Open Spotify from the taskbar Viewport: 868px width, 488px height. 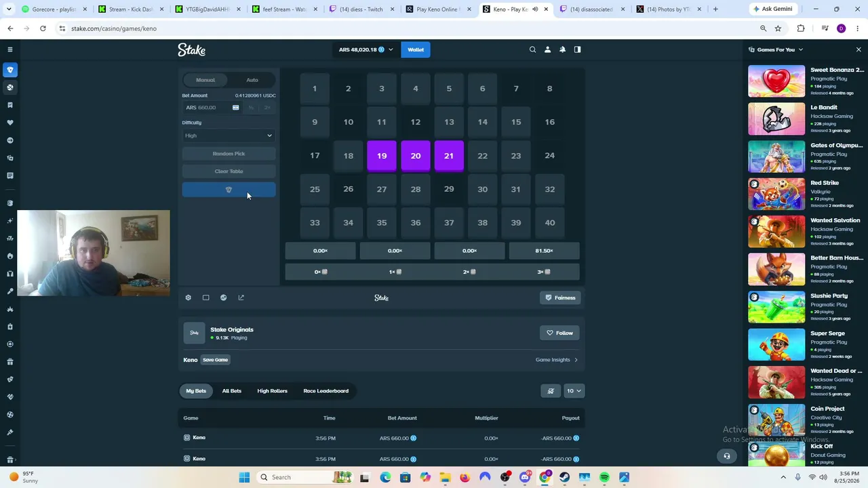pyautogui.click(x=604, y=477)
